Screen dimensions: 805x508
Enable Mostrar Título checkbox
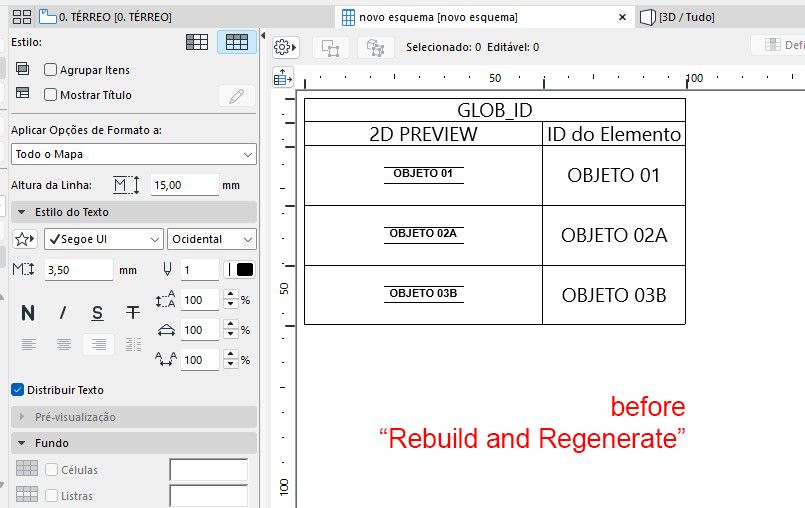pos(50,95)
